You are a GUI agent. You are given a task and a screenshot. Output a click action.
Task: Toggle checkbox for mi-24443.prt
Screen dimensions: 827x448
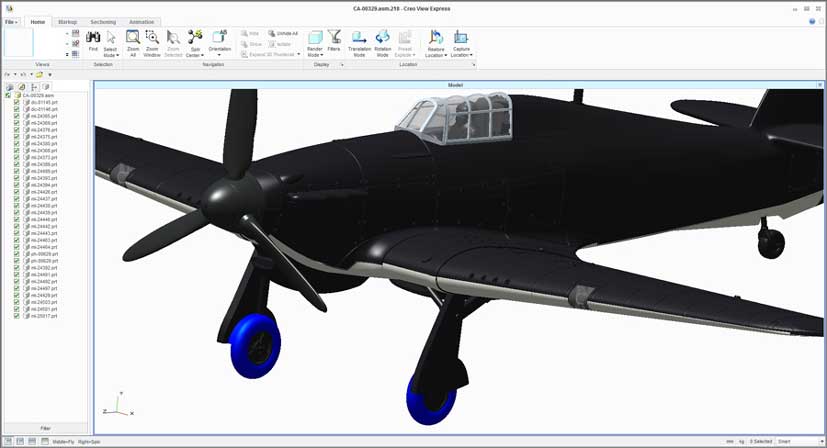tap(17, 233)
